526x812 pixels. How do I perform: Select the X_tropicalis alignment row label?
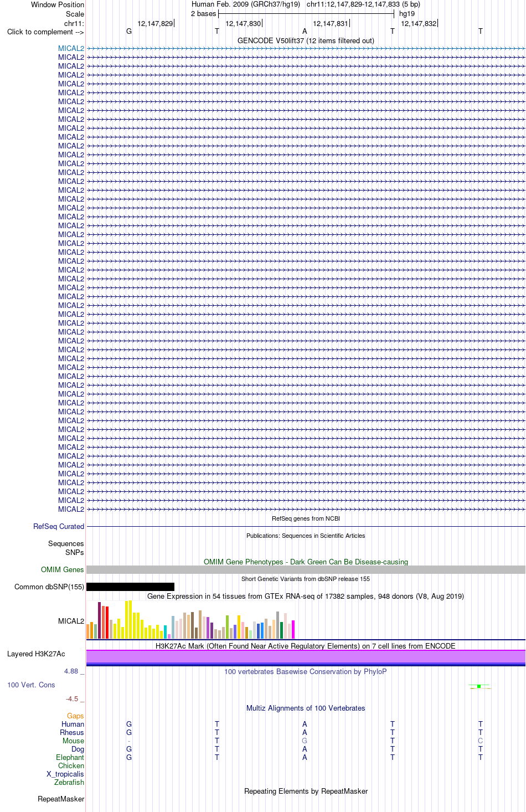(65, 774)
